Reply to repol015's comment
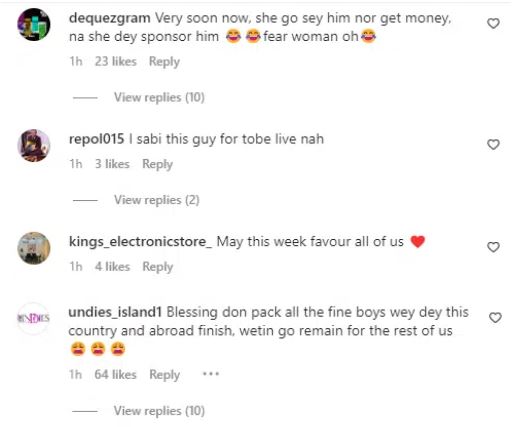The width and height of the screenshot is (522, 427). tap(157, 164)
